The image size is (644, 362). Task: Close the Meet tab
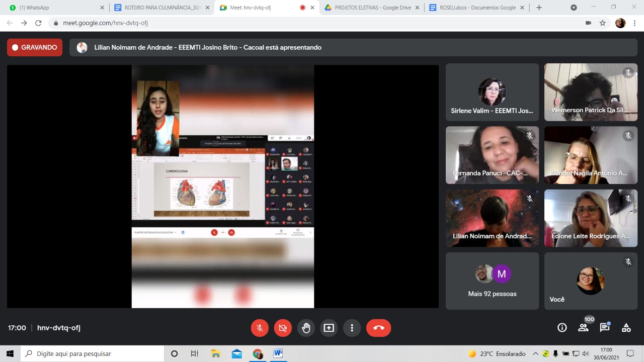pyautogui.click(x=312, y=8)
